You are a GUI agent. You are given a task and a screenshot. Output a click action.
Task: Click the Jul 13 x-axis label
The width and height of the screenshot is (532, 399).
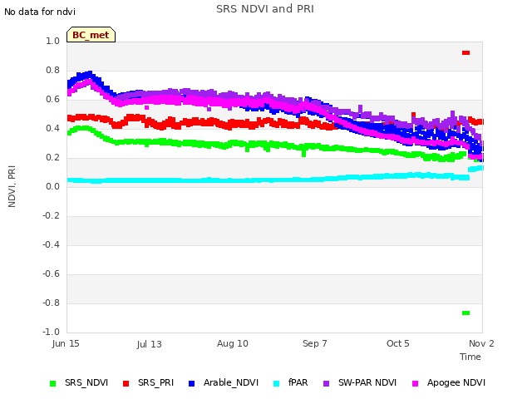[x=150, y=344]
